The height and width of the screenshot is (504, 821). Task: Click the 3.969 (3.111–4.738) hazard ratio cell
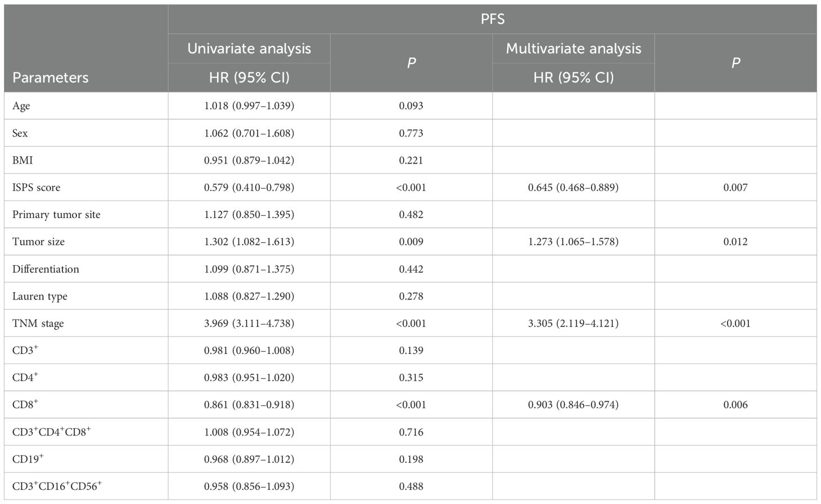pos(249,324)
